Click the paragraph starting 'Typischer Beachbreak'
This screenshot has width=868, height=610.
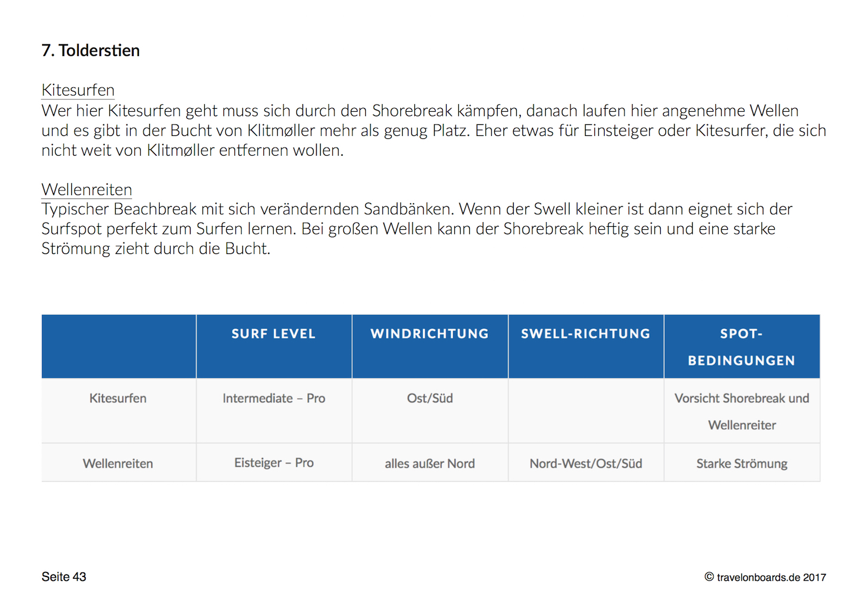(x=417, y=229)
